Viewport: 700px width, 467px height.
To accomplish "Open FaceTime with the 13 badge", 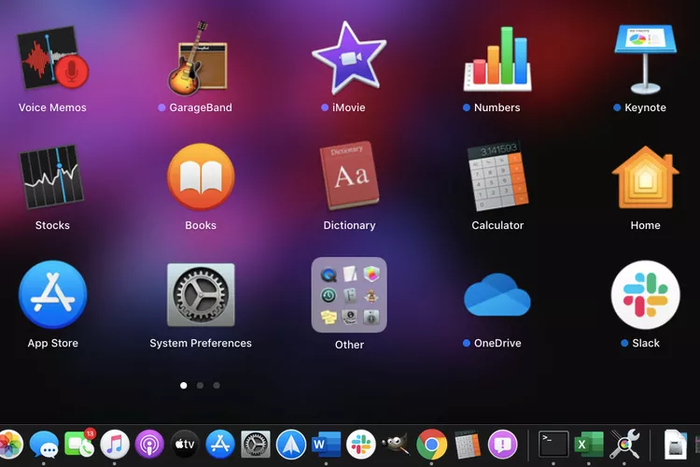I will (x=79, y=444).
